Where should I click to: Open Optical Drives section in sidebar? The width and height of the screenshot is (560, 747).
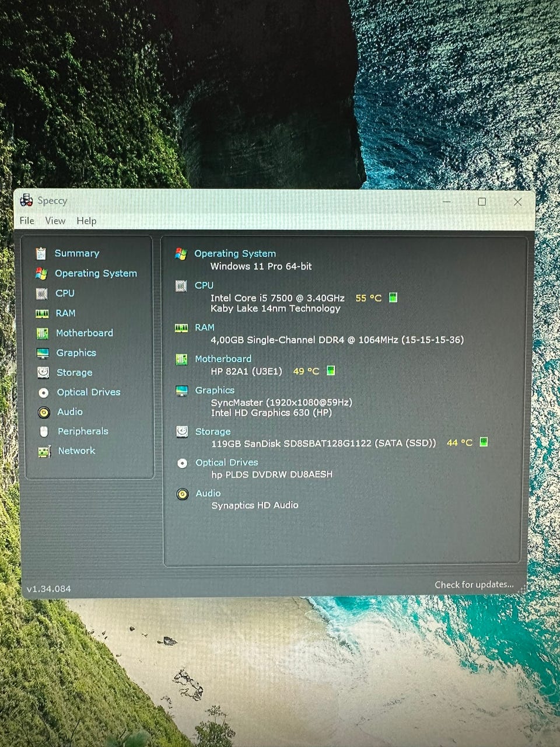89,392
